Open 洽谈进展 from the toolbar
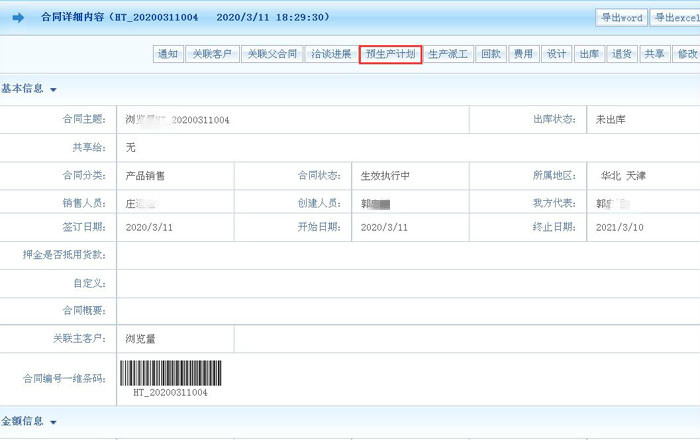The height and width of the screenshot is (440, 700). point(331,54)
